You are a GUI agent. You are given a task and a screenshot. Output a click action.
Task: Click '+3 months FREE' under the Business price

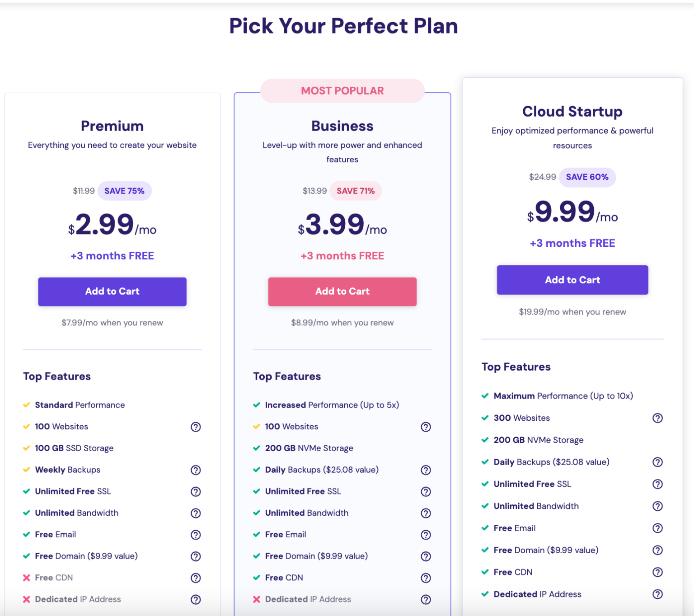pyautogui.click(x=342, y=255)
